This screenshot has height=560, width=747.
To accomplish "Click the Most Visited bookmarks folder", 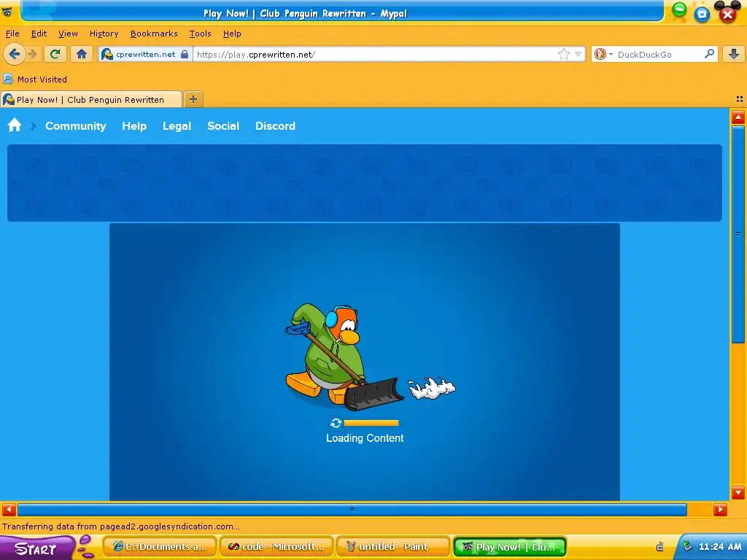I will [x=35, y=79].
